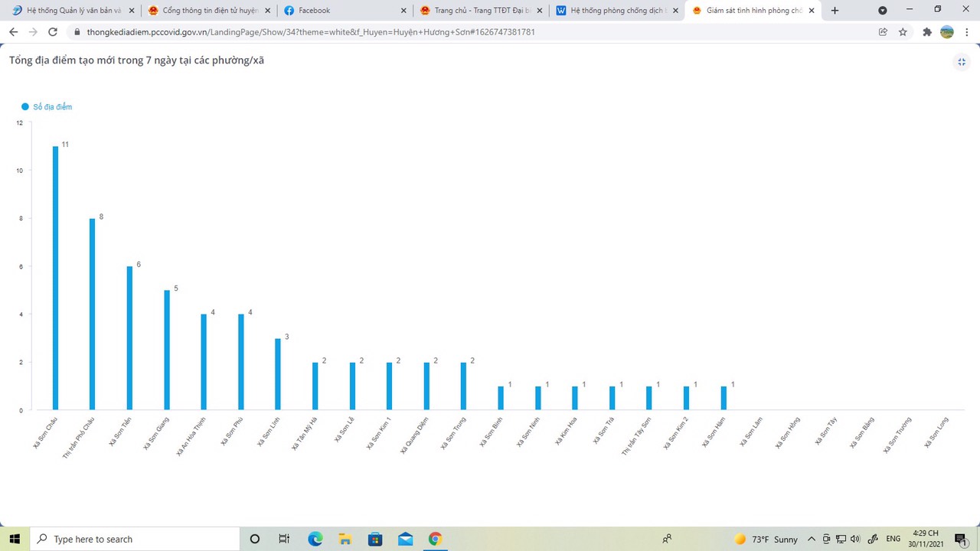
Task: Click the Xã Sơn Lĩnh bar valued 3
Action: click(278, 374)
